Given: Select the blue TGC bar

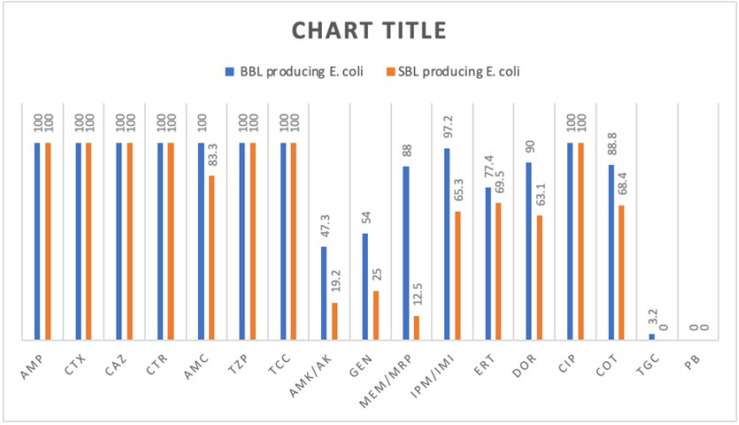Looking at the screenshot, I should [x=652, y=336].
